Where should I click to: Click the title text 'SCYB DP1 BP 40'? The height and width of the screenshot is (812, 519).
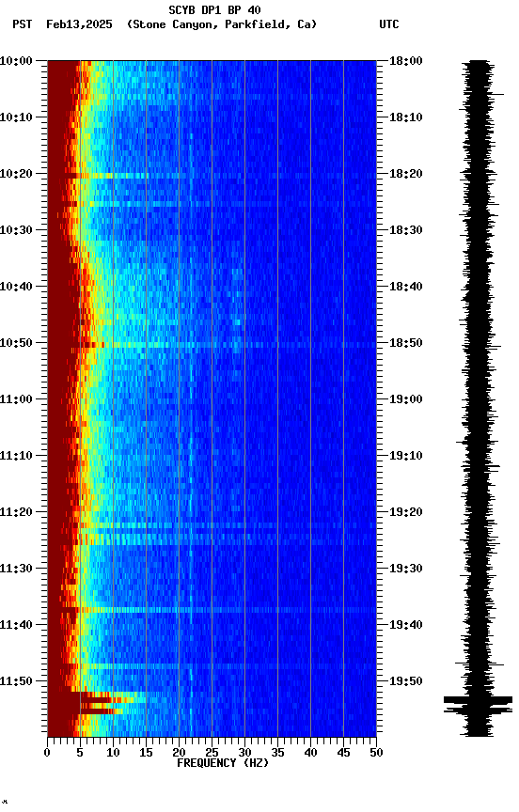[x=214, y=9]
